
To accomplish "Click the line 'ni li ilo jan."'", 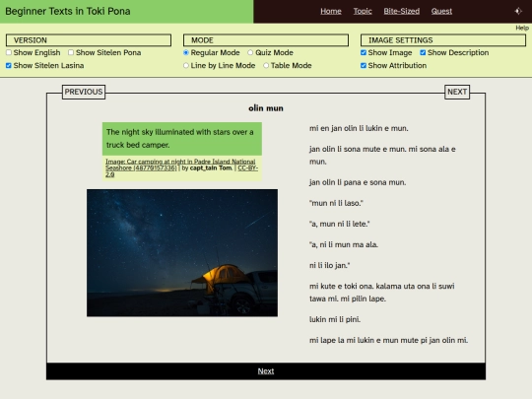I will click(x=329, y=265).
